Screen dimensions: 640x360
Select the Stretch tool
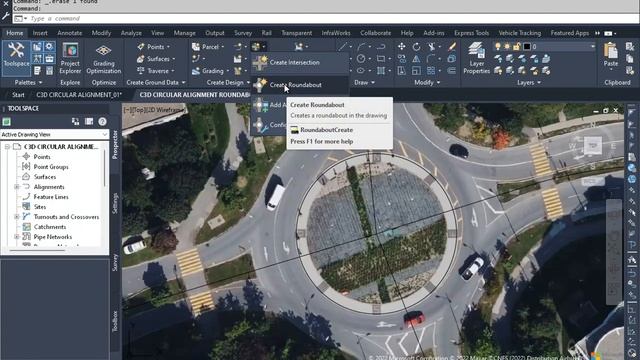tap(402, 71)
